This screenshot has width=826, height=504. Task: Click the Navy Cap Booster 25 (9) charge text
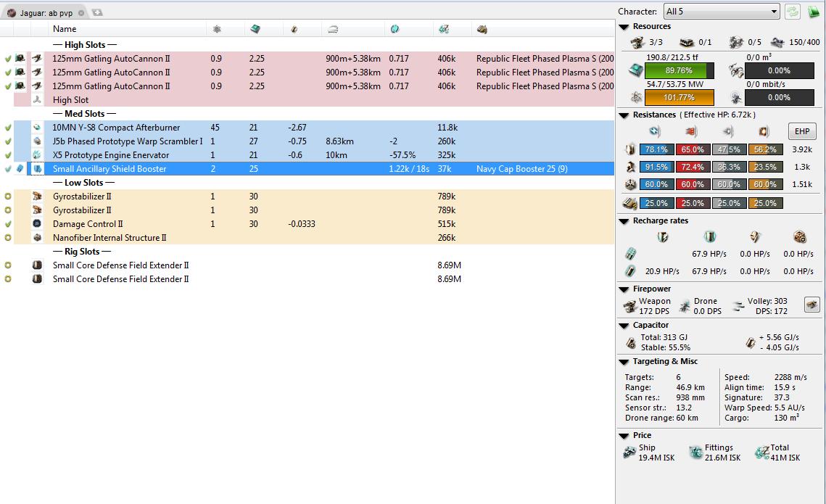click(521, 168)
